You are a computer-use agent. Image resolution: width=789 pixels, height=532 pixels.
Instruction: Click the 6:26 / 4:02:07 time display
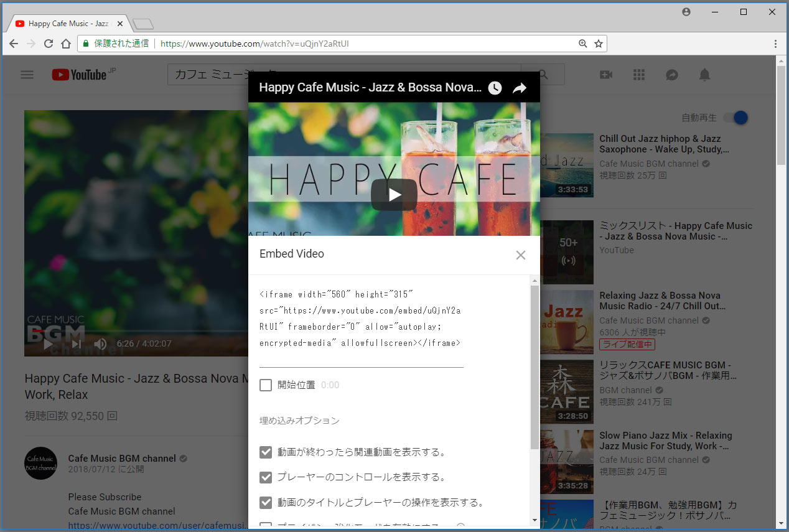click(144, 343)
